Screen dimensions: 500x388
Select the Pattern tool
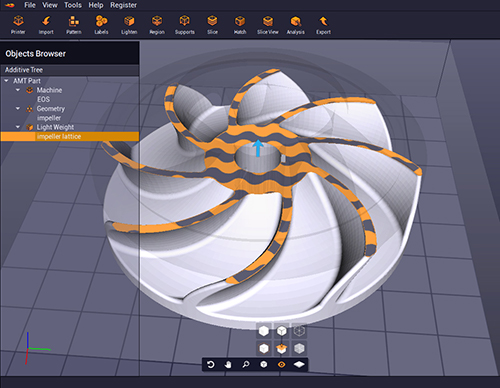pyautogui.click(x=74, y=24)
